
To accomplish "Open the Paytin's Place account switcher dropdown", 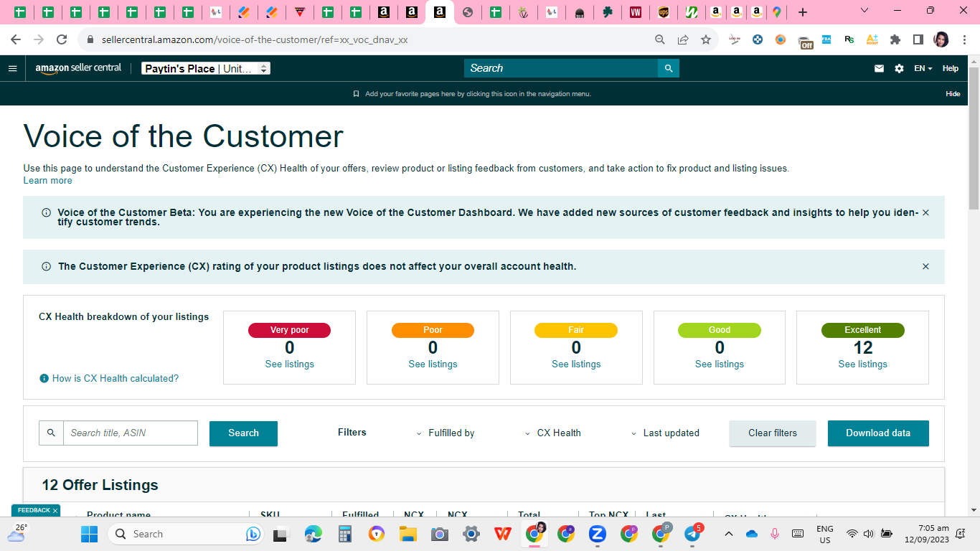I will [206, 69].
